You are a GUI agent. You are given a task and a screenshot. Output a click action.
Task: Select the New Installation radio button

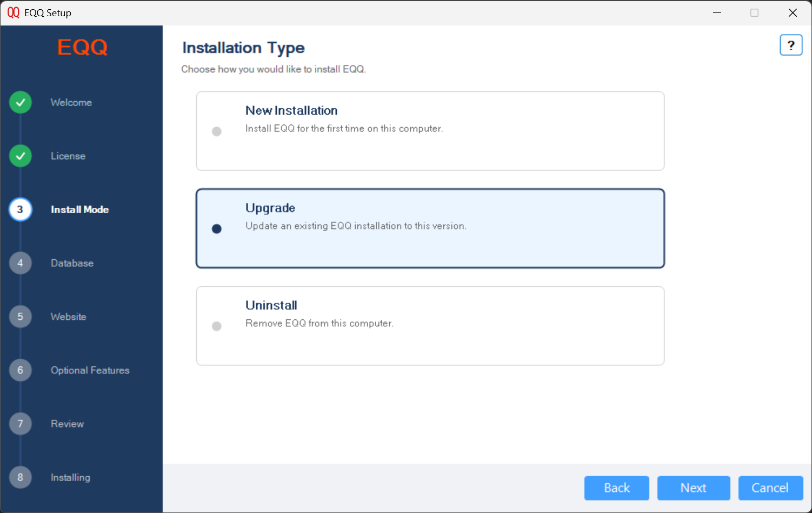coord(217,131)
